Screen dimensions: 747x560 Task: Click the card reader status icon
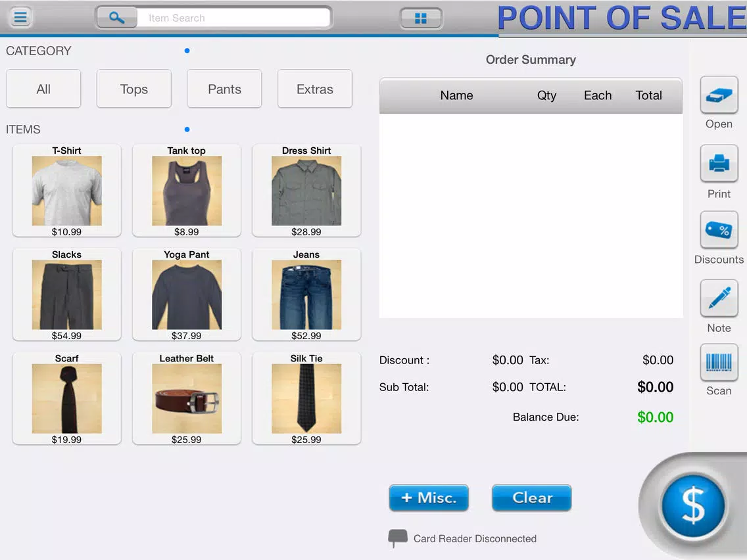tap(397, 538)
